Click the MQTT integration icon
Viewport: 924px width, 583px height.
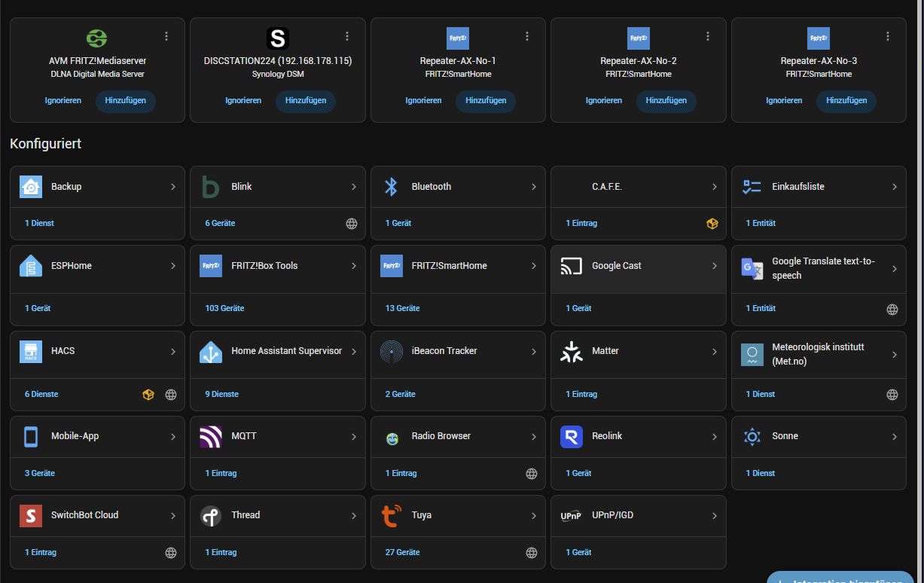point(211,436)
